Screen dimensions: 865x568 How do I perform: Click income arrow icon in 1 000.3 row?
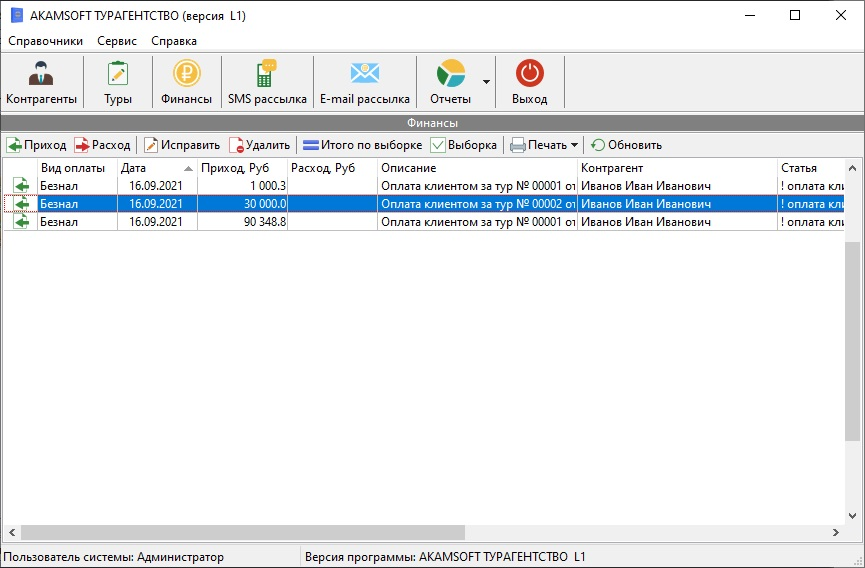pos(21,186)
